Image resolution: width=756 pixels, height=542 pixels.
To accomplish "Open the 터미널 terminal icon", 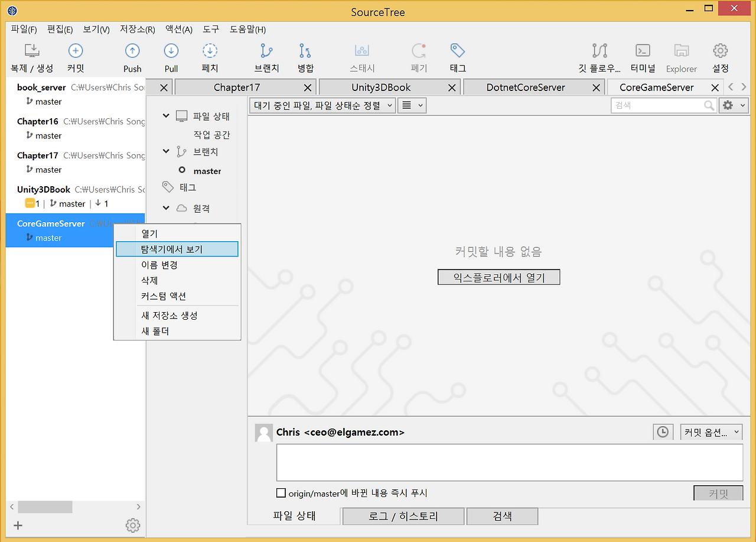I will pyautogui.click(x=643, y=51).
